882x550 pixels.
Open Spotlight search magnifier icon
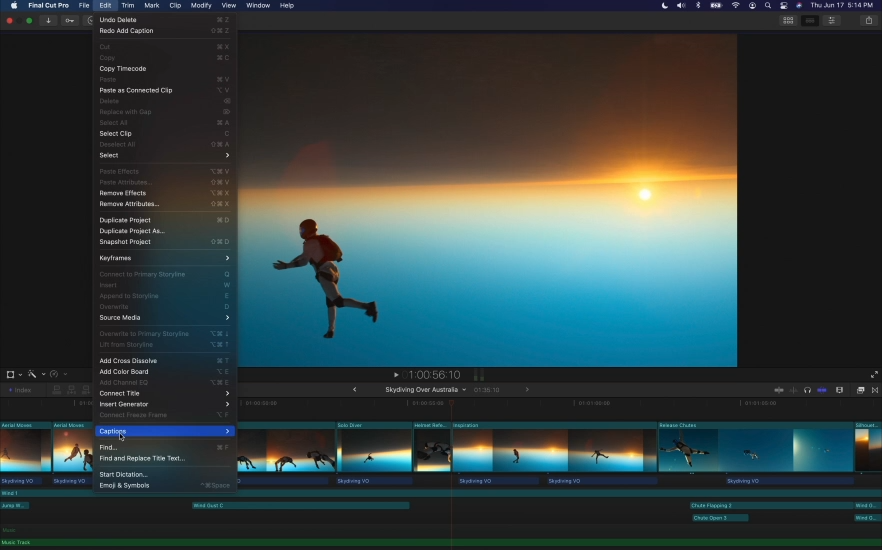point(768,5)
